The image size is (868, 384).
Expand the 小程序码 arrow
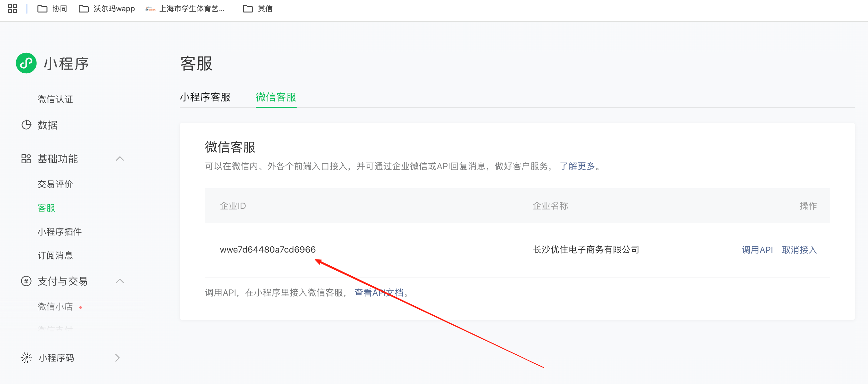[x=117, y=358]
